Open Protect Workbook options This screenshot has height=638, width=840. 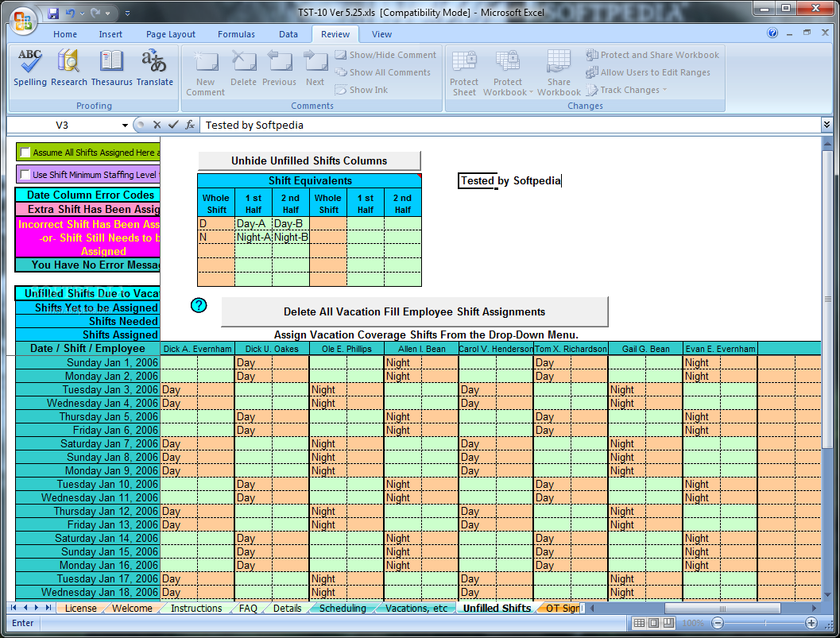point(508,73)
